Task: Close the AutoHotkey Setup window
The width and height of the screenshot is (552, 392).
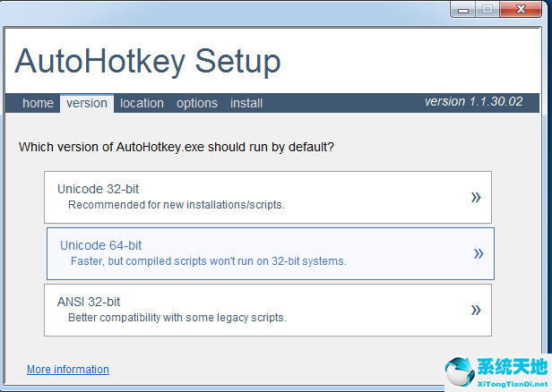Action: (x=521, y=10)
